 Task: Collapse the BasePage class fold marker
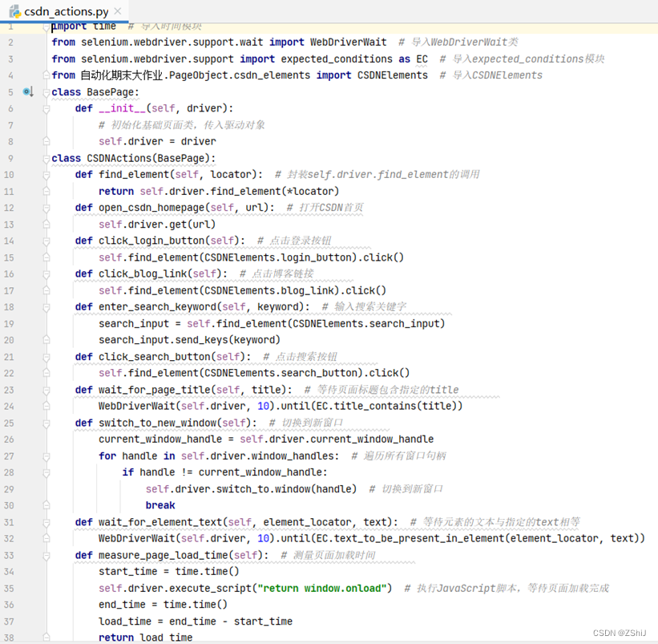click(x=46, y=92)
